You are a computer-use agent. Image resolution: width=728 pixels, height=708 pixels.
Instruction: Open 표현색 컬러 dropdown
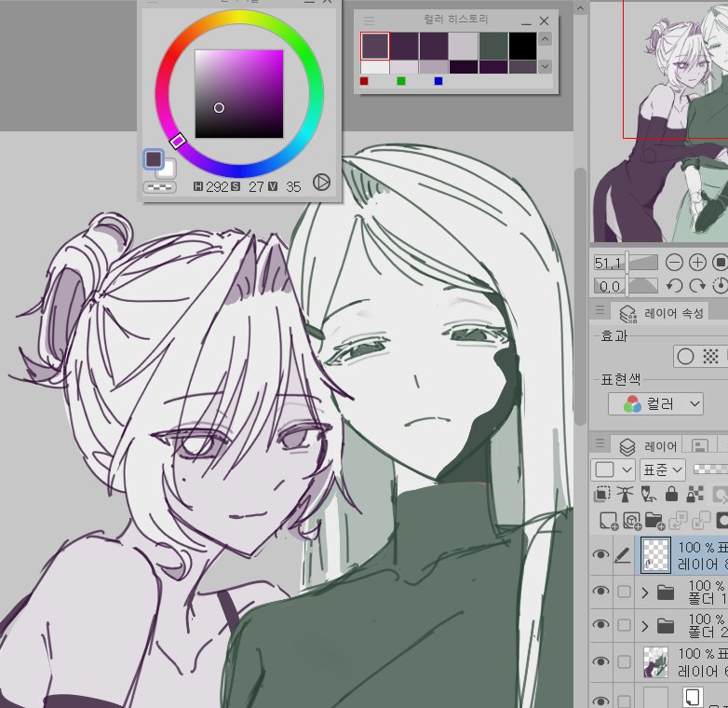[x=655, y=403]
